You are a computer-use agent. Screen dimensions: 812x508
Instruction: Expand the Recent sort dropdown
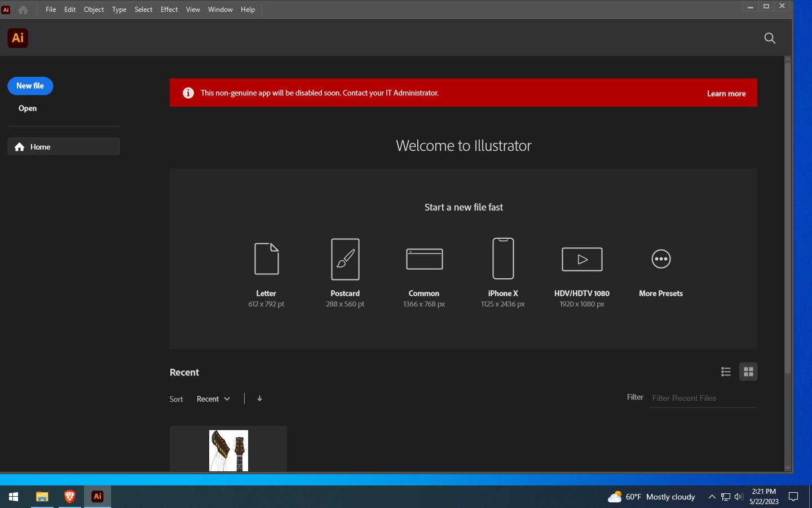(213, 399)
